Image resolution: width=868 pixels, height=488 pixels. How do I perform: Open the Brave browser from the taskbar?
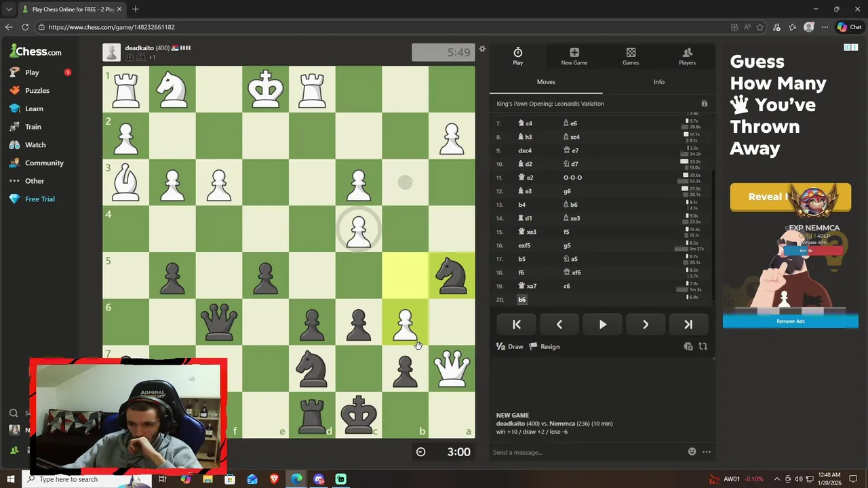pos(274,479)
